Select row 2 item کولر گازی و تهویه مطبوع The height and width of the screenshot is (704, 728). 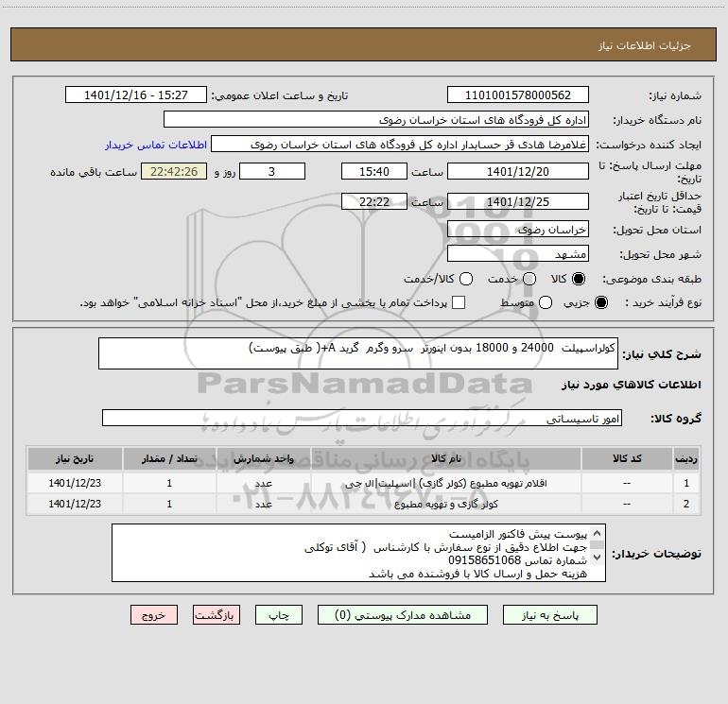[445, 504]
